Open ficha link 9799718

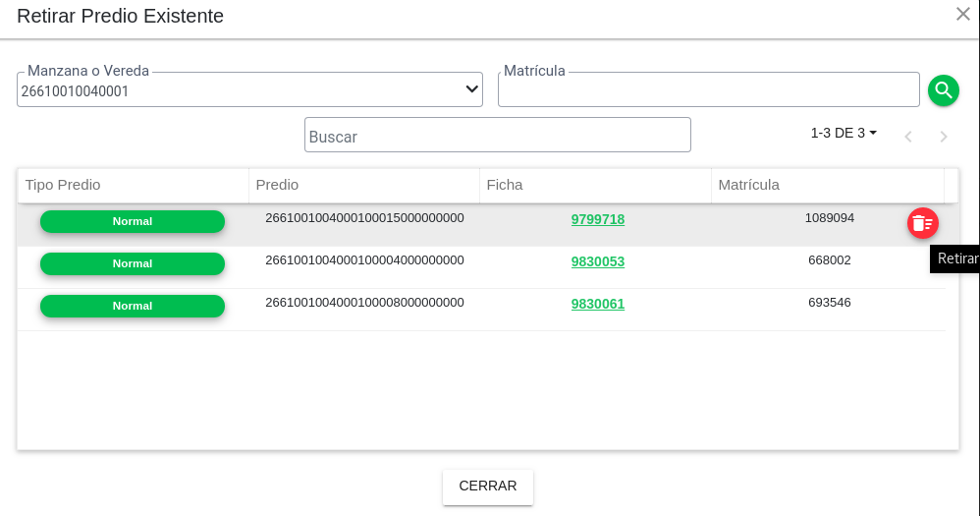pos(597,219)
